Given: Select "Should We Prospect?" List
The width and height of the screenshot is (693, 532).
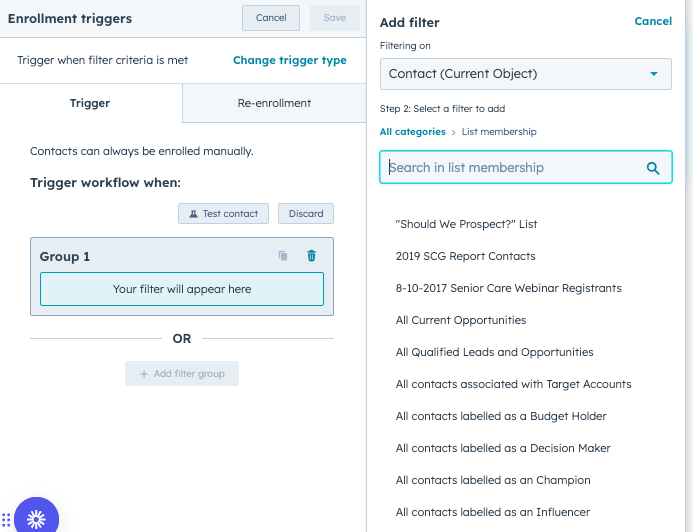Looking at the screenshot, I should [x=466, y=224].
